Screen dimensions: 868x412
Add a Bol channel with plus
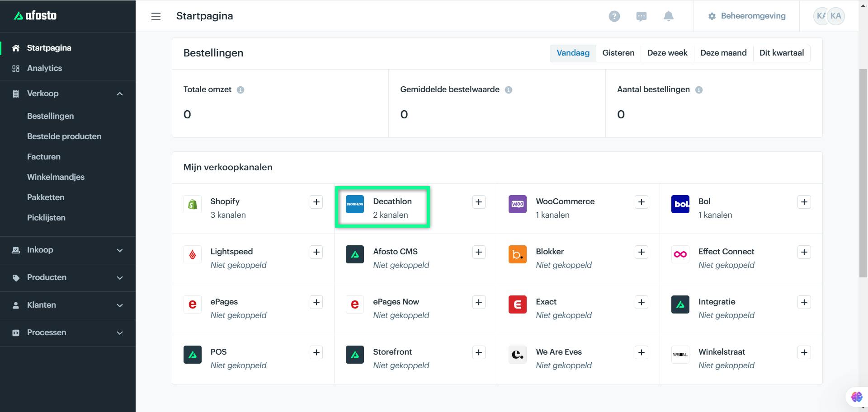pyautogui.click(x=804, y=202)
